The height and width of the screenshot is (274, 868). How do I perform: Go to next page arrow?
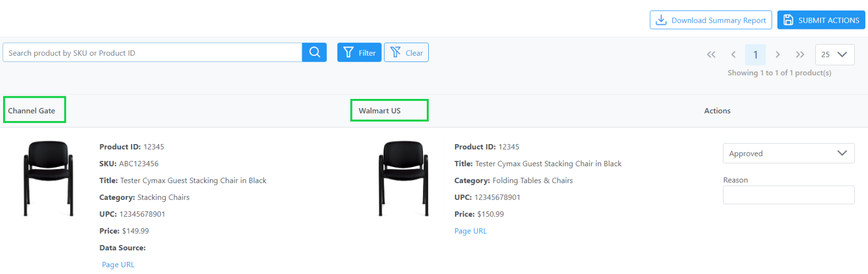(x=778, y=55)
